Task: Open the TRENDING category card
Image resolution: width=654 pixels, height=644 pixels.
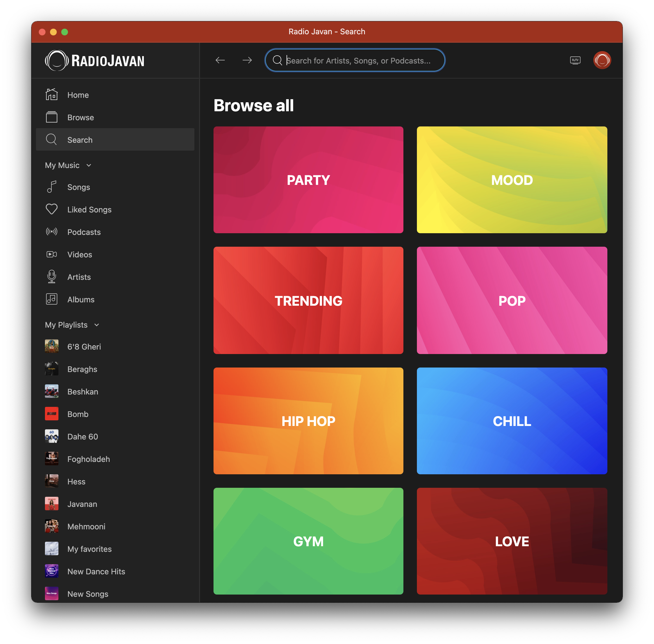Action: coord(308,300)
